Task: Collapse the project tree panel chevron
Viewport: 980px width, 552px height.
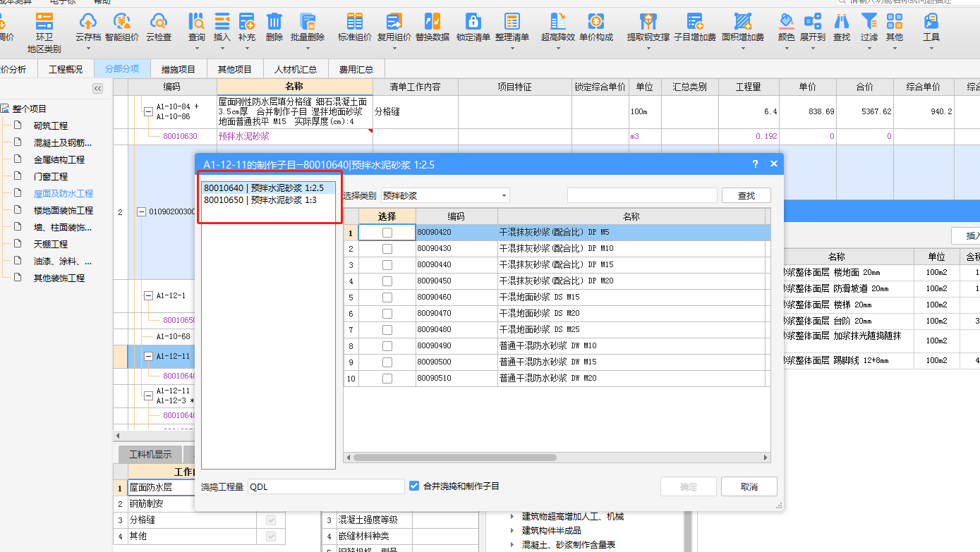Action: (x=98, y=88)
